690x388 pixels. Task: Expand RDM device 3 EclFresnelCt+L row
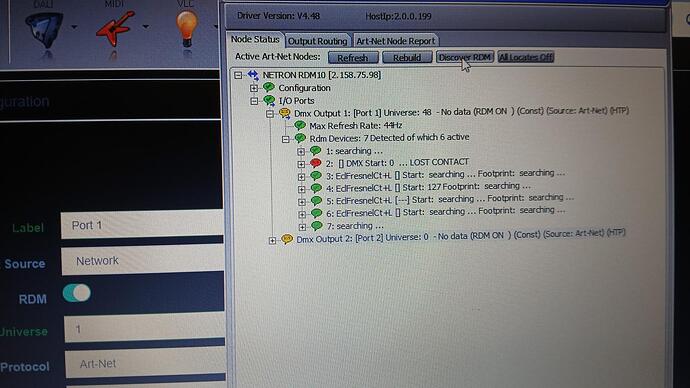(301, 177)
